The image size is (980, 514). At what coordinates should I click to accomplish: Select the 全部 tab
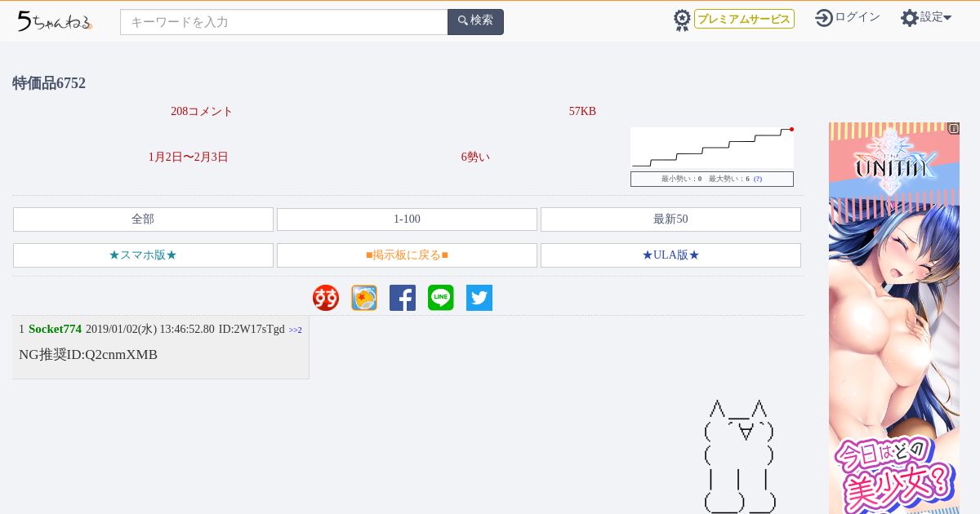coord(143,219)
